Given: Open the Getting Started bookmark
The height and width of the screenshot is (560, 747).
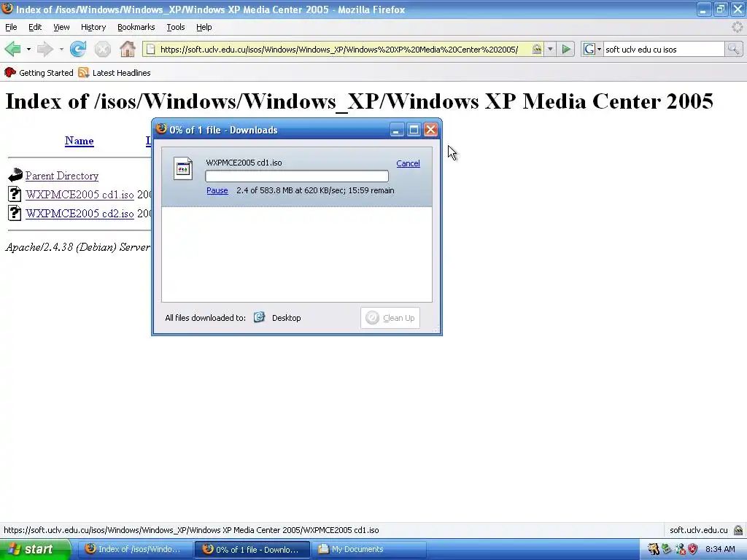Looking at the screenshot, I should pos(46,73).
